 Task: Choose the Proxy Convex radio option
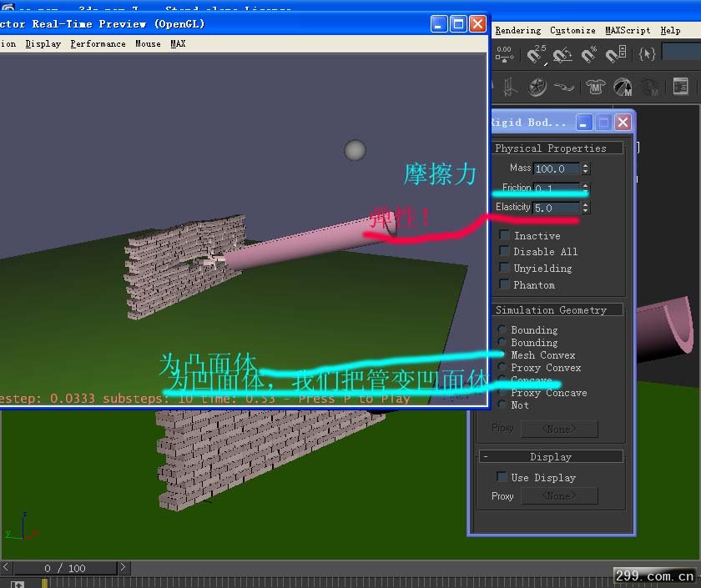tap(502, 367)
